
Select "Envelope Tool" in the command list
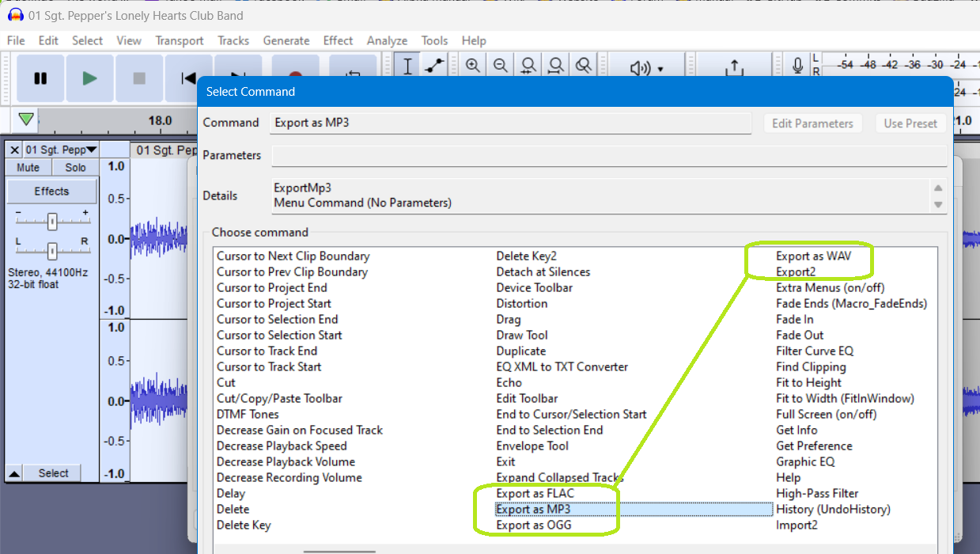[x=532, y=446]
